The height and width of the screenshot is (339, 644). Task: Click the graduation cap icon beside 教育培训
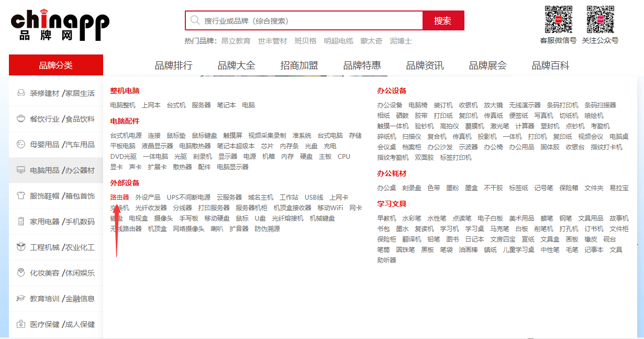(x=21, y=299)
